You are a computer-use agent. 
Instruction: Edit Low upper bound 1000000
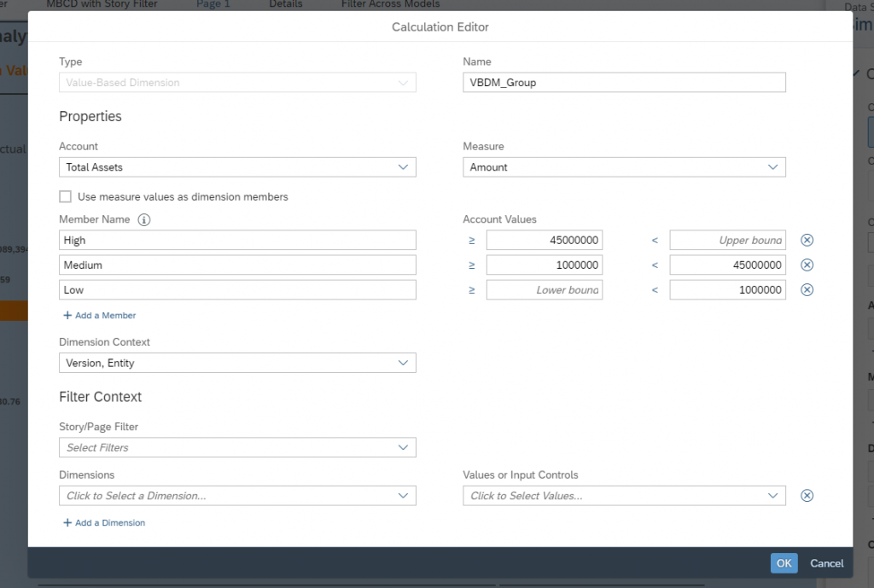(728, 290)
